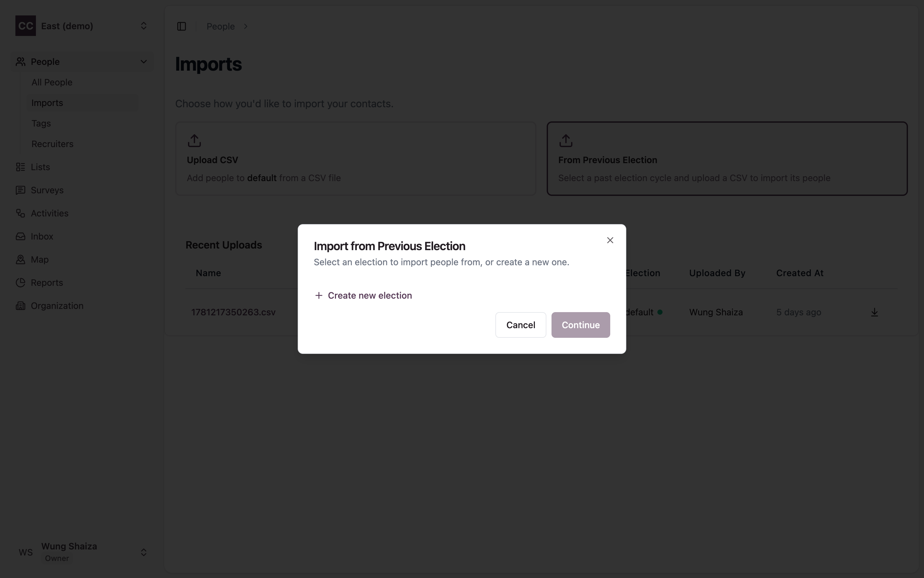Open Surveys from sidebar
The width and height of the screenshot is (924, 578).
click(x=47, y=190)
